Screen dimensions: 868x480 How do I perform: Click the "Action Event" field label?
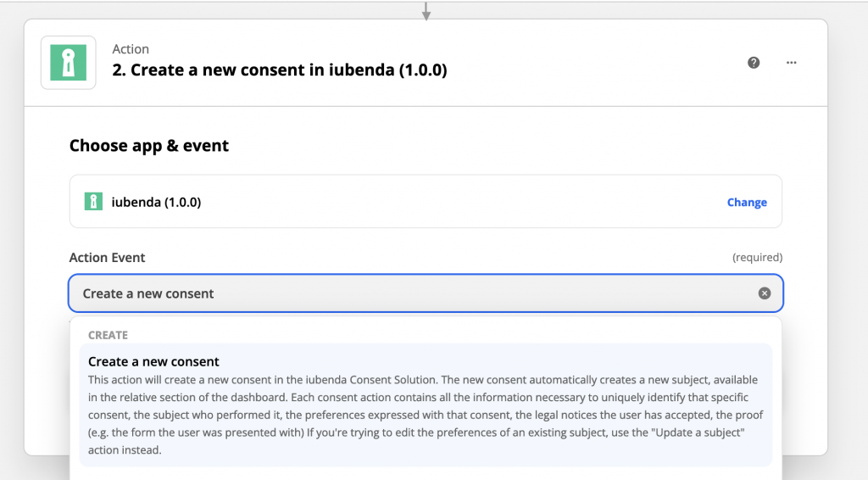click(107, 257)
